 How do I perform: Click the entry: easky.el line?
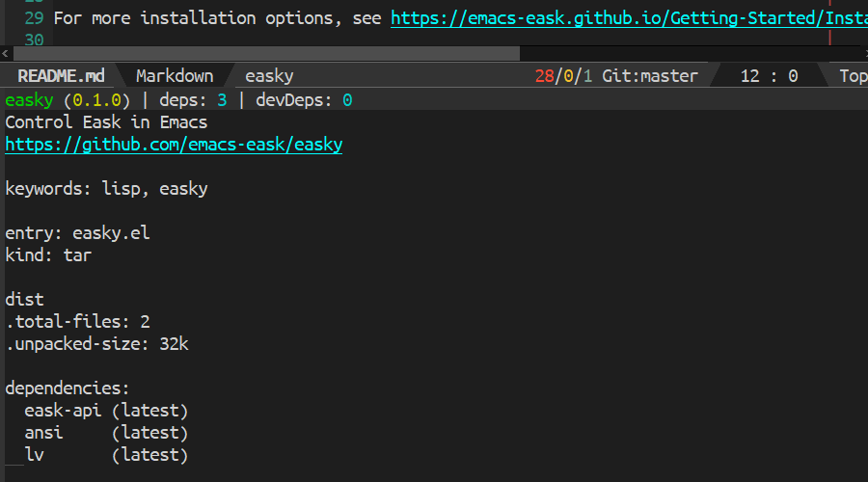point(77,233)
